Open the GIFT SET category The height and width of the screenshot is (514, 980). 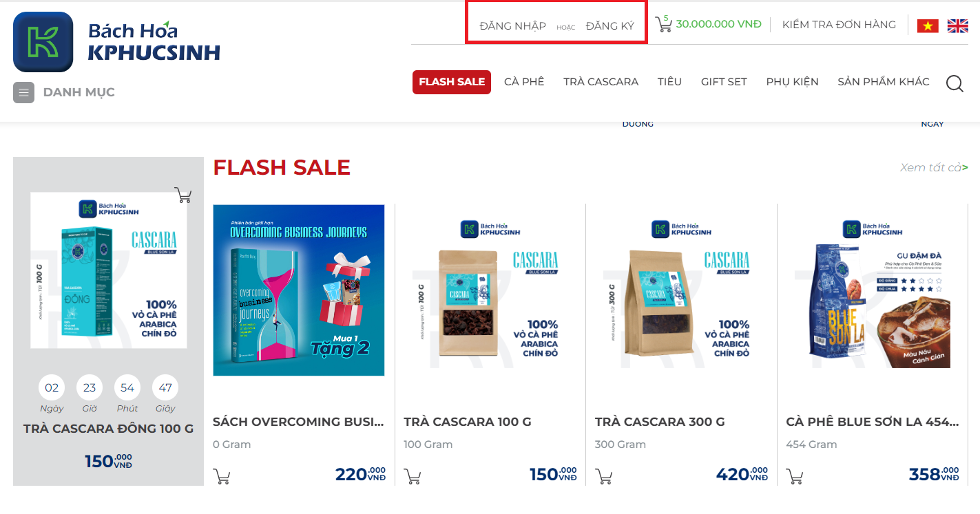click(724, 82)
